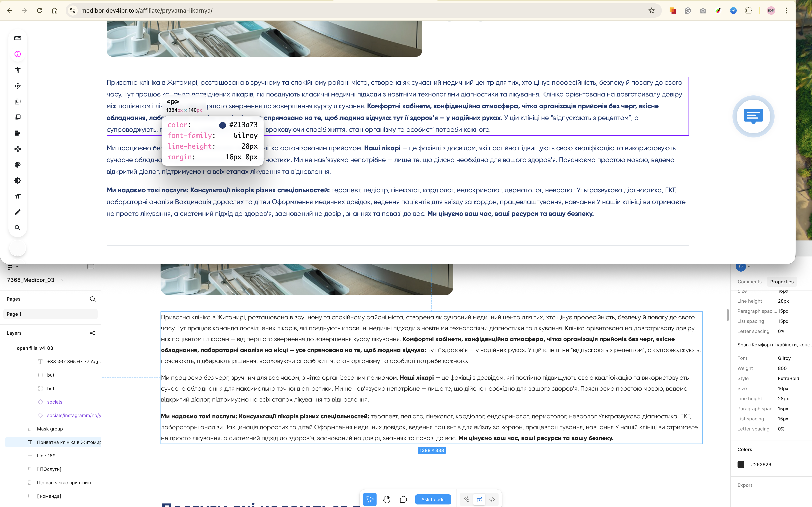Viewport: 812px width, 507px height.
Task: Switch to the Comments tab
Action: click(749, 282)
